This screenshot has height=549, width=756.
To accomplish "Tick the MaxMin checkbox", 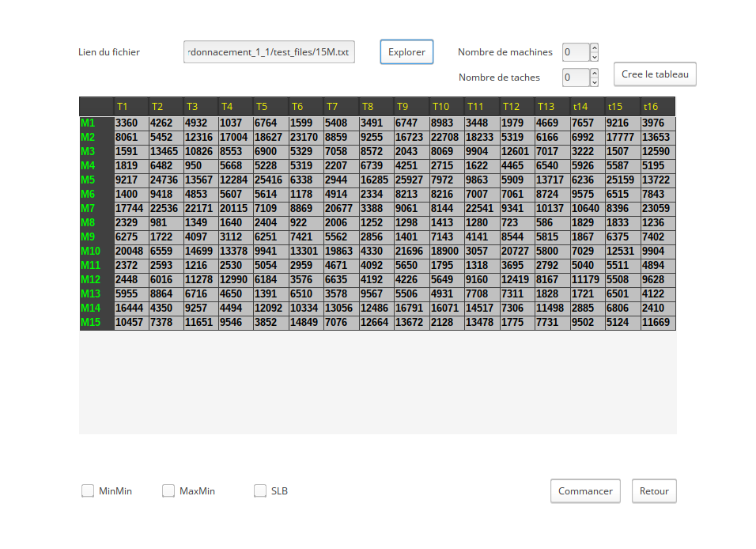I will point(168,490).
